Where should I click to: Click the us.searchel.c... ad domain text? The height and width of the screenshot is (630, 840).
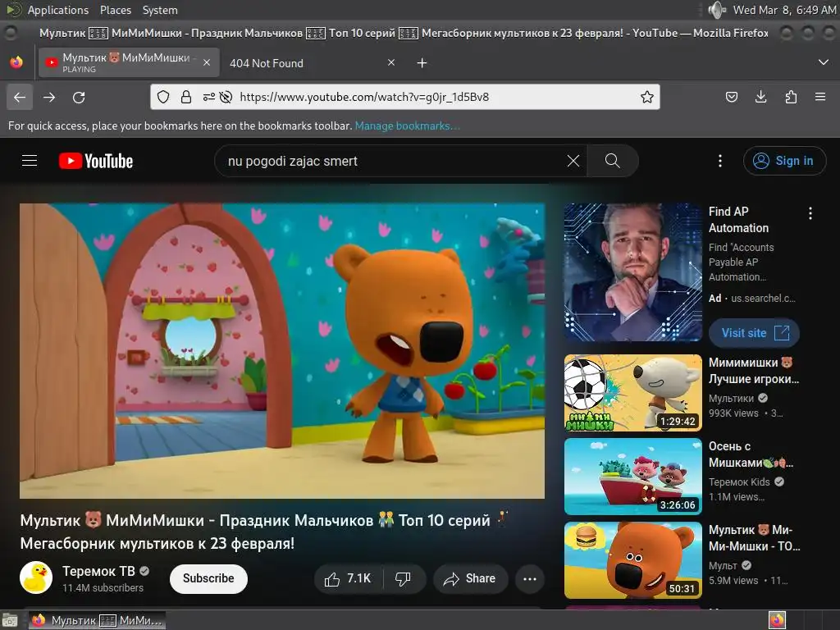pos(764,299)
